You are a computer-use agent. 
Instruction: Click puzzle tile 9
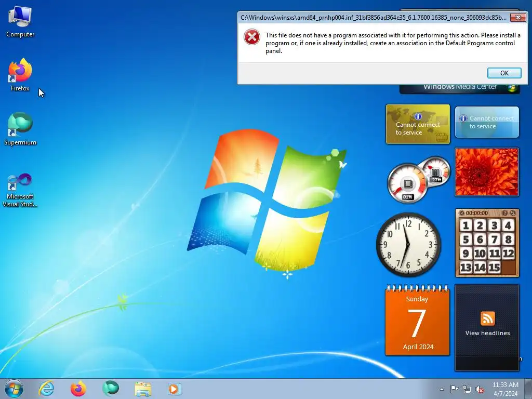tap(466, 254)
